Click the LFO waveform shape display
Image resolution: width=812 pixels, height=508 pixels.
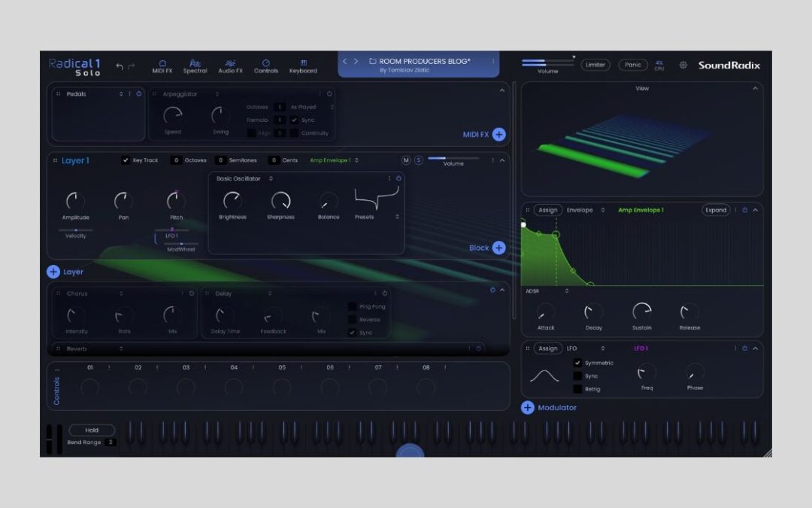[544, 376]
